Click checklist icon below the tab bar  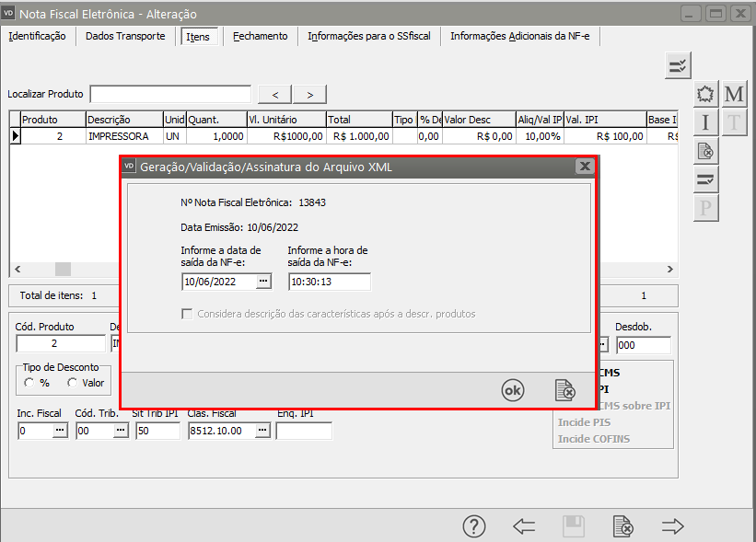[678, 64]
